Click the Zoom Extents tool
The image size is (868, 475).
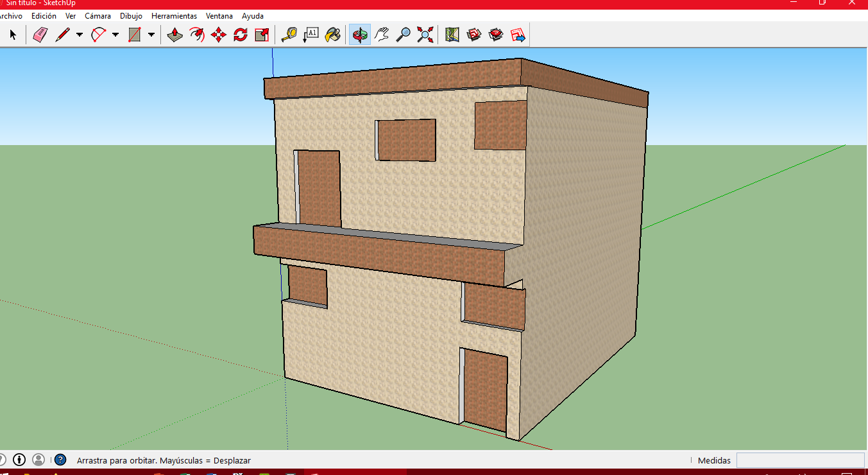point(425,35)
